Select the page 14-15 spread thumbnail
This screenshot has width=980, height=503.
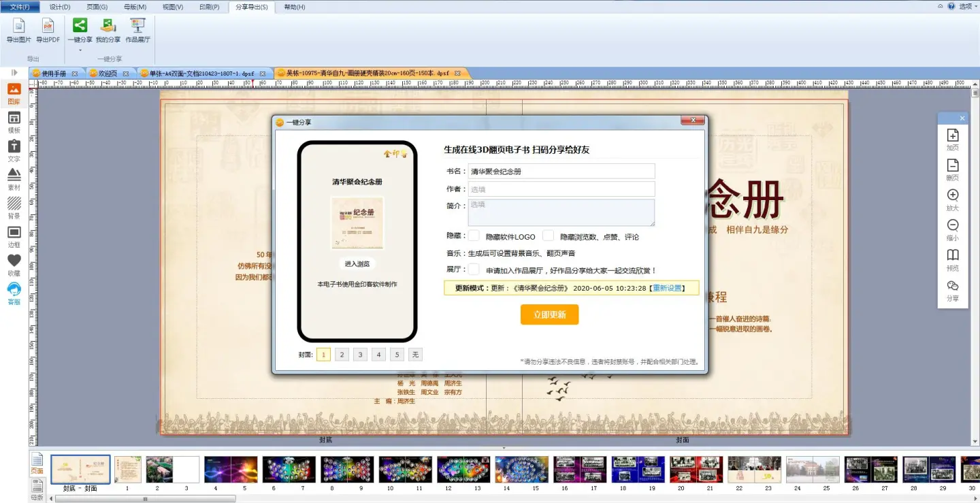coord(522,470)
